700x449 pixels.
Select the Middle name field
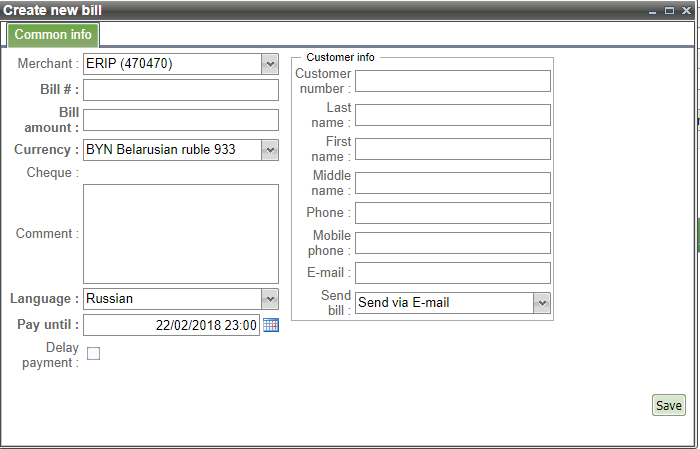[x=452, y=183]
